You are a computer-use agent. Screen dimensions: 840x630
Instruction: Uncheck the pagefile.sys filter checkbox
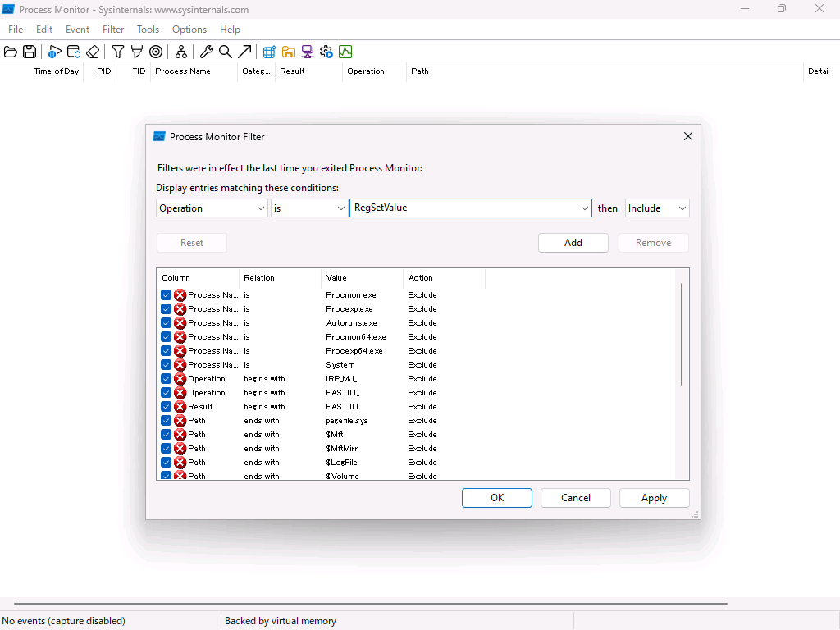tap(167, 421)
